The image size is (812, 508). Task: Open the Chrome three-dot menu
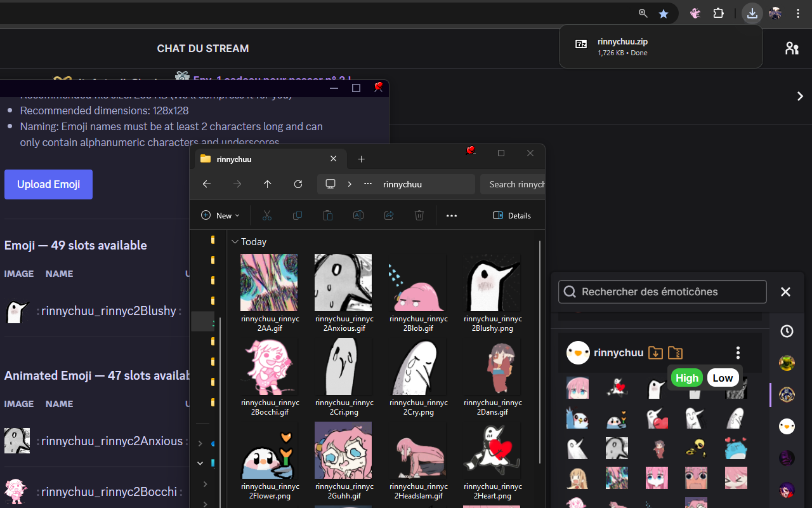(x=798, y=13)
